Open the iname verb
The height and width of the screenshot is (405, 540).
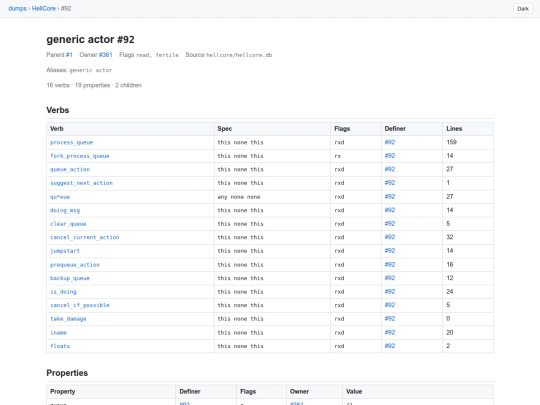(59, 332)
